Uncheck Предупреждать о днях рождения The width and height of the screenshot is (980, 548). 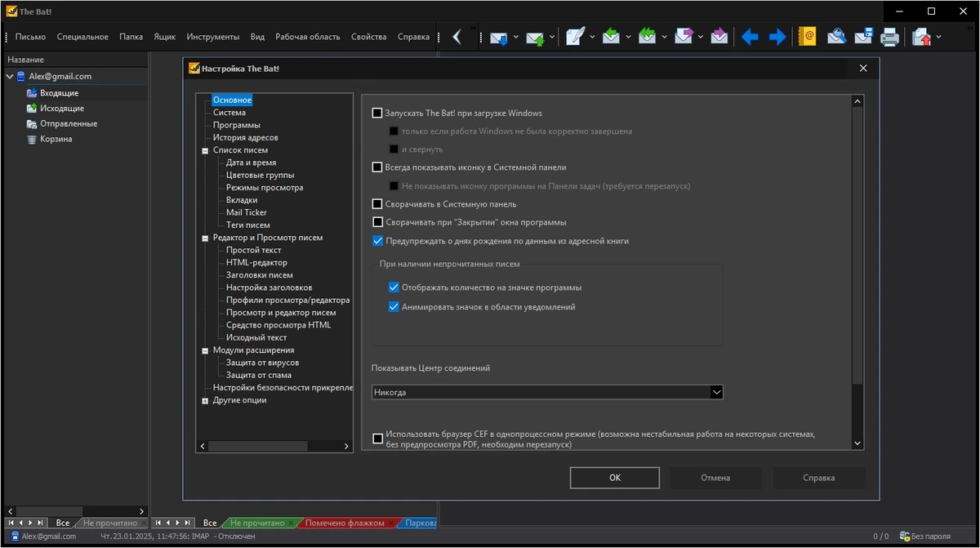377,241
